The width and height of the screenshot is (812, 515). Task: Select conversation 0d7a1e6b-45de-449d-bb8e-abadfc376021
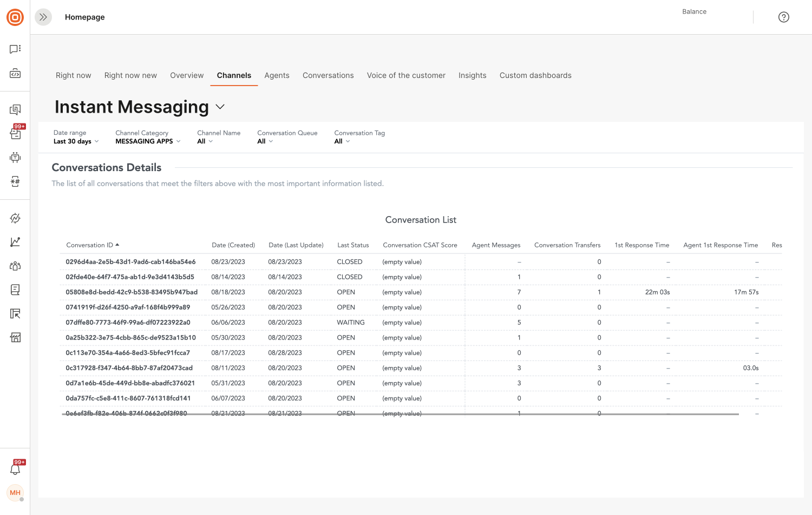coord(130,383)
